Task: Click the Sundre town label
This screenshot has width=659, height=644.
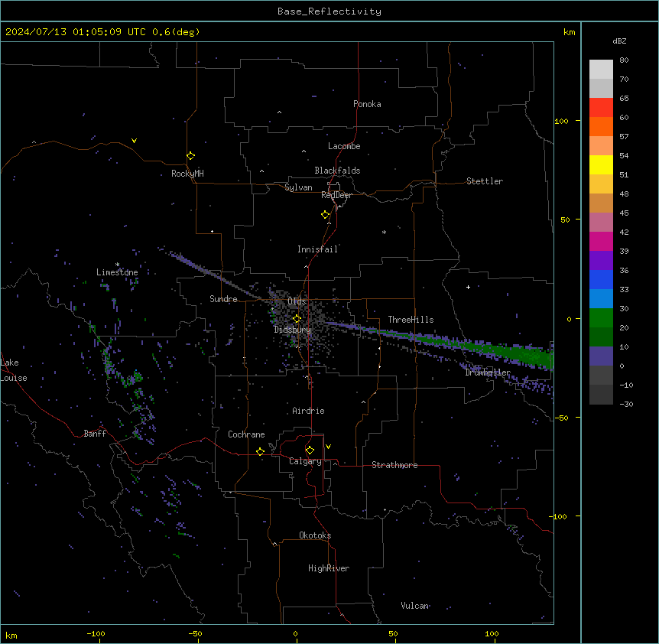Action: pyautogui.click(x=223, y=299)
